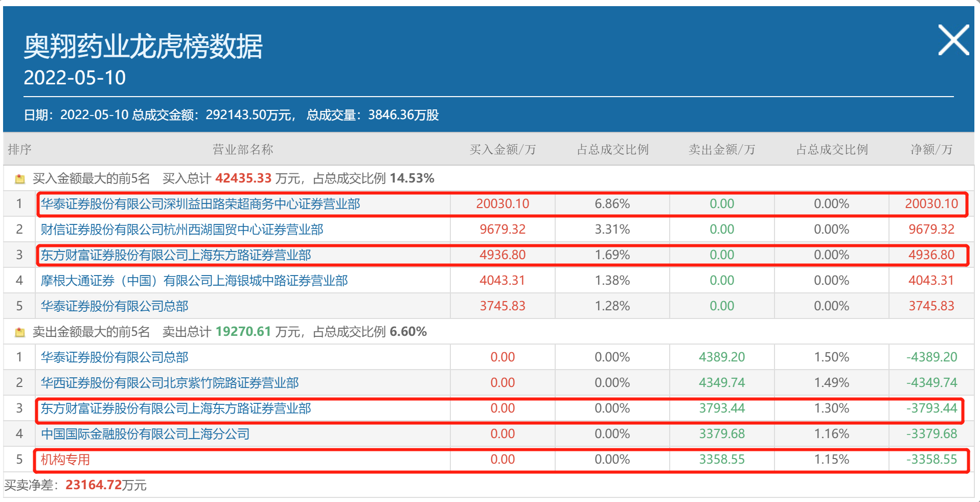980x502 pixels.
Task: Click the 1.28% ratio cell
Action: coord(612,306)
